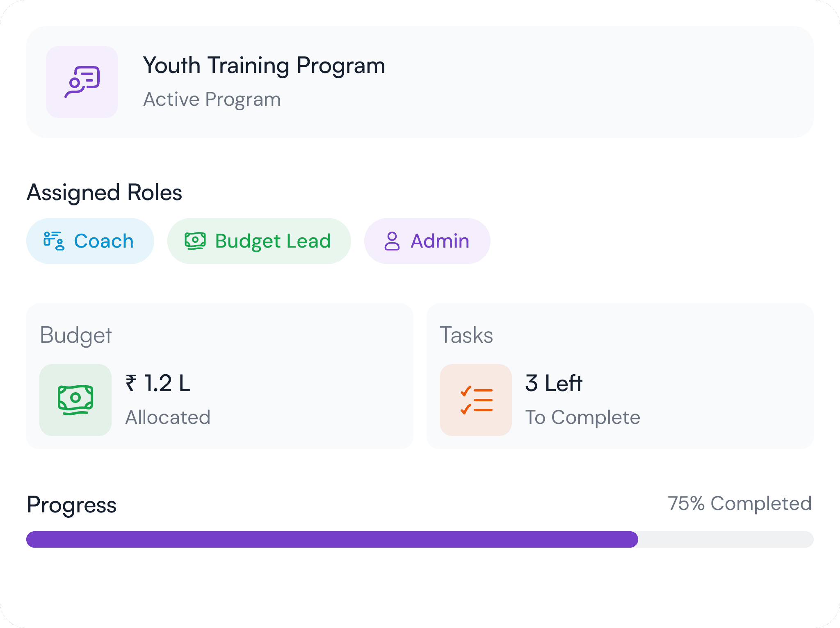
Task: Click the green budget cash icon tile
Action: [x=75, y=400]
